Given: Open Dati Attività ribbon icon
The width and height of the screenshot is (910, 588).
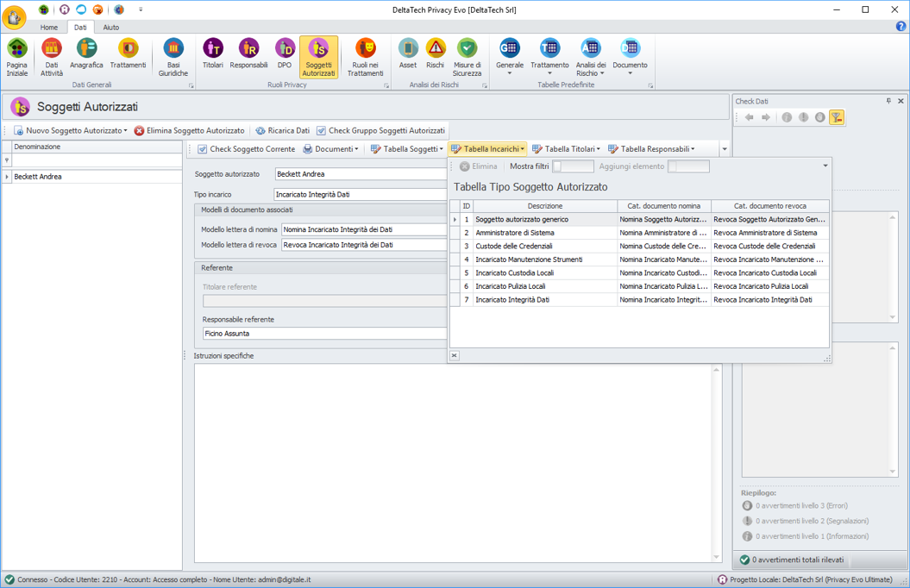Looking at the screenshot, I should click(x=52, y=58).
